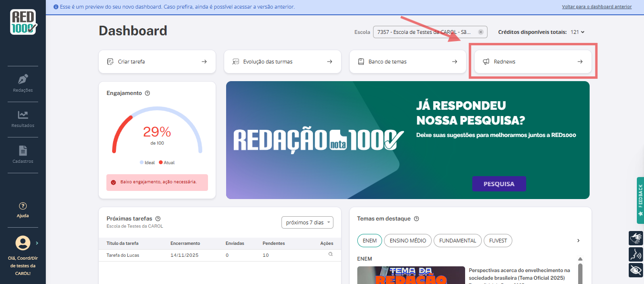Expand the user profile chevron
This screenshot has width=644, height=284.
click(37, 243)
